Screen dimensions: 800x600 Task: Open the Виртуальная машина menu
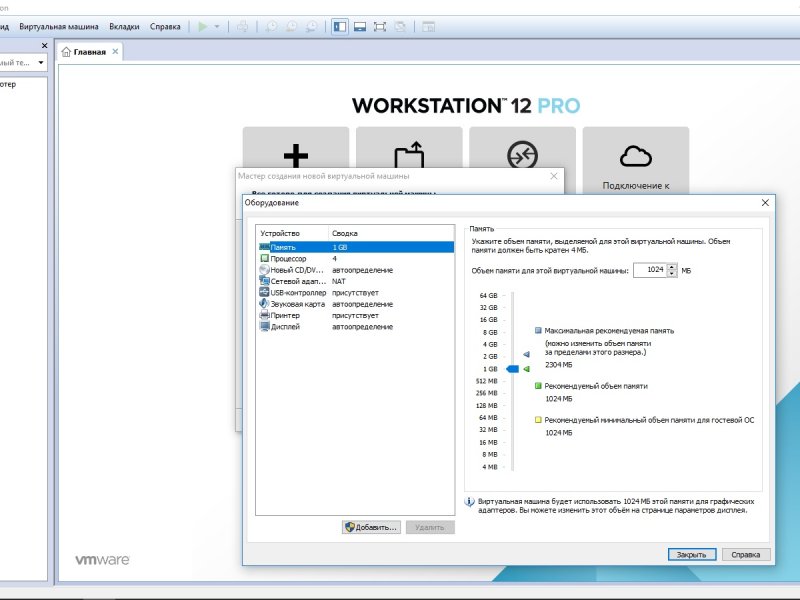[x=59, y=27]
